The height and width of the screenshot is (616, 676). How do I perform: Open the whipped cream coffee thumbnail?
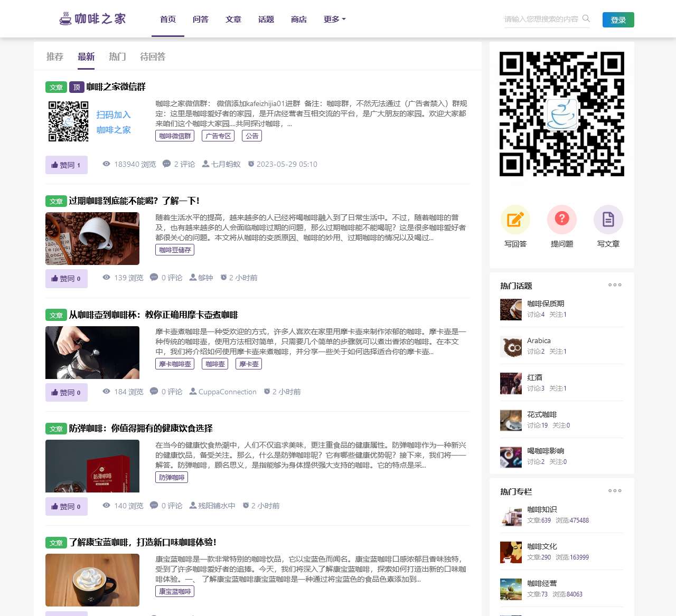92,580
